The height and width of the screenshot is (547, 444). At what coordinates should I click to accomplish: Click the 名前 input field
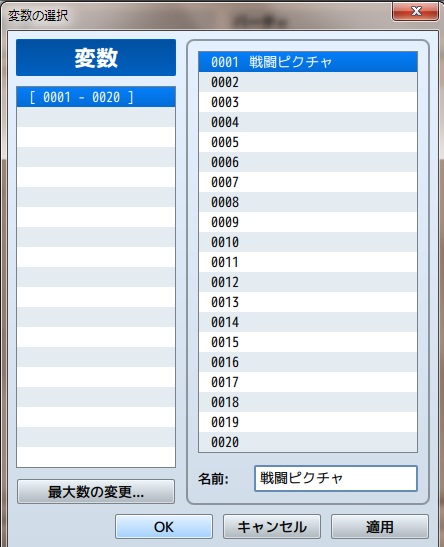[336, 478]
